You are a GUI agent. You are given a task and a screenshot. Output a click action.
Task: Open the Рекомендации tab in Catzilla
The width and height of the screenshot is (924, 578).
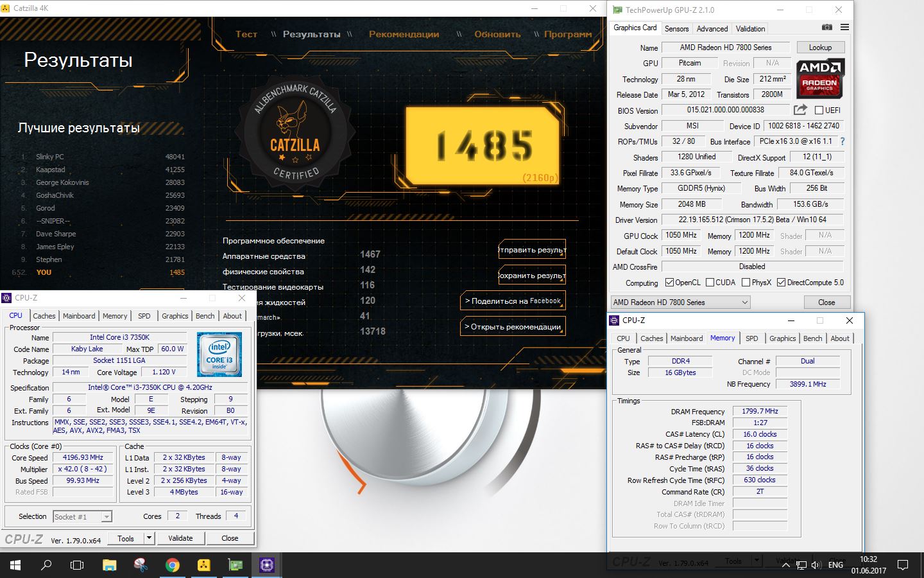point(404,34)
